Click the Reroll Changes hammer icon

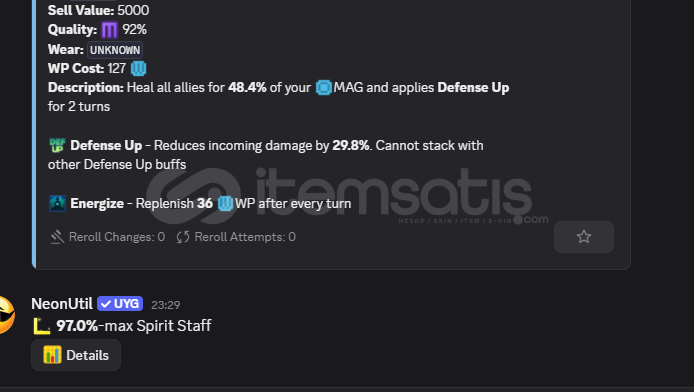(x=57, y=237)
